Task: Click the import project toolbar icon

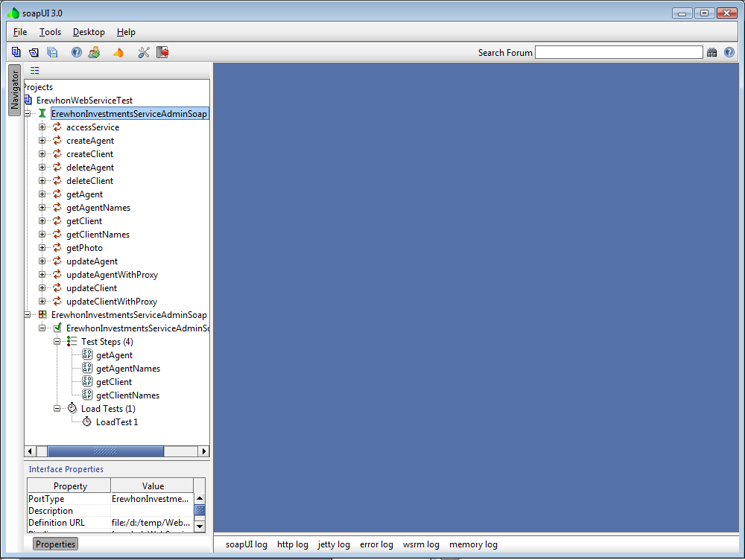Action: 34,52
